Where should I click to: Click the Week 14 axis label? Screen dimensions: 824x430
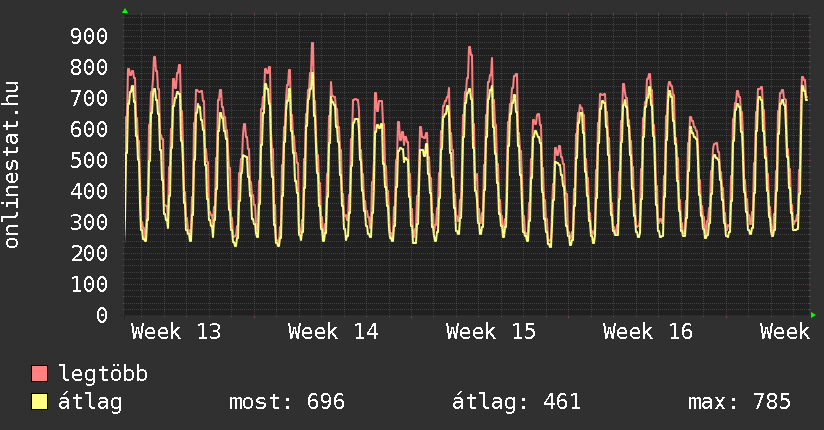tap(333, 332)
